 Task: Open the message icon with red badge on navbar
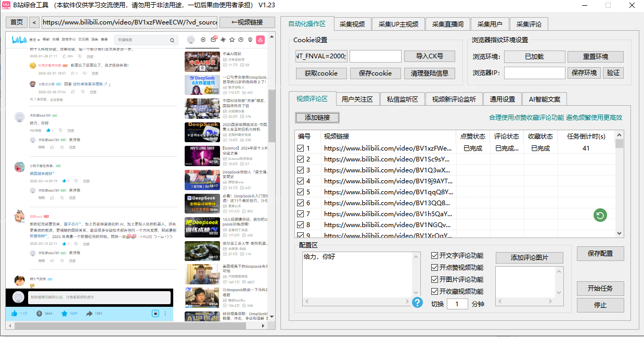click(x=213, y=40)
